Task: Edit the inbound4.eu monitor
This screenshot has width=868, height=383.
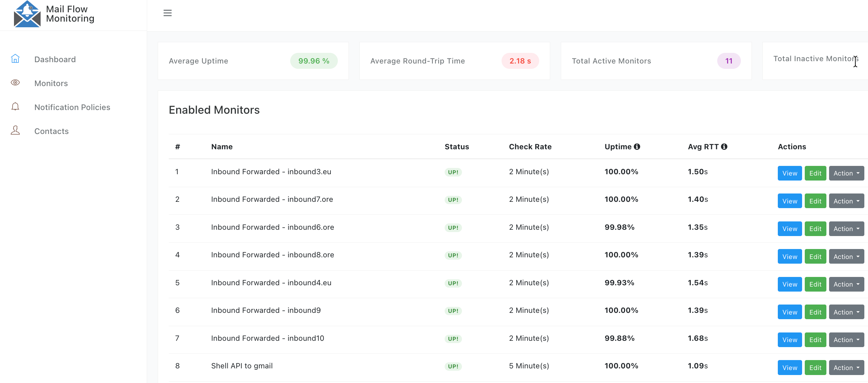Action: pyautogui.click(x=815, y=284)
